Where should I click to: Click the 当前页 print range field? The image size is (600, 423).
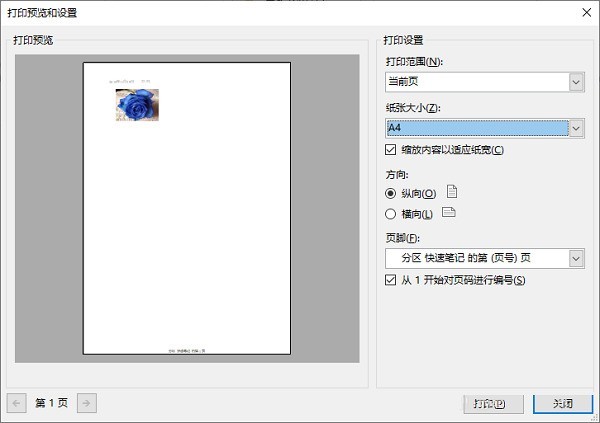(478, 82)
